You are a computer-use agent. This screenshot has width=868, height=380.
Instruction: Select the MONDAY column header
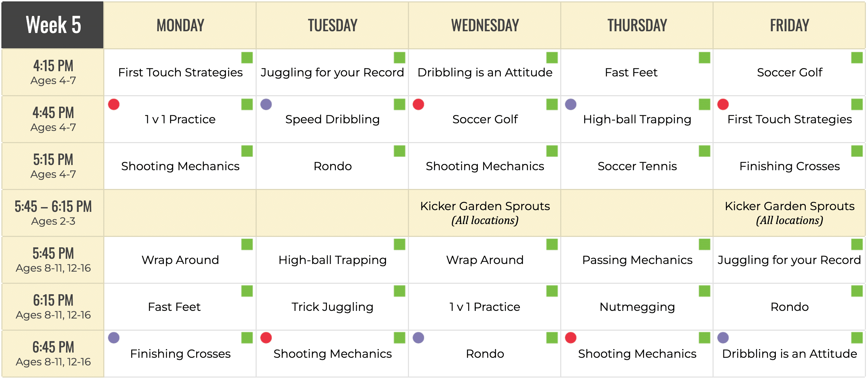click(x=180, y=25)
